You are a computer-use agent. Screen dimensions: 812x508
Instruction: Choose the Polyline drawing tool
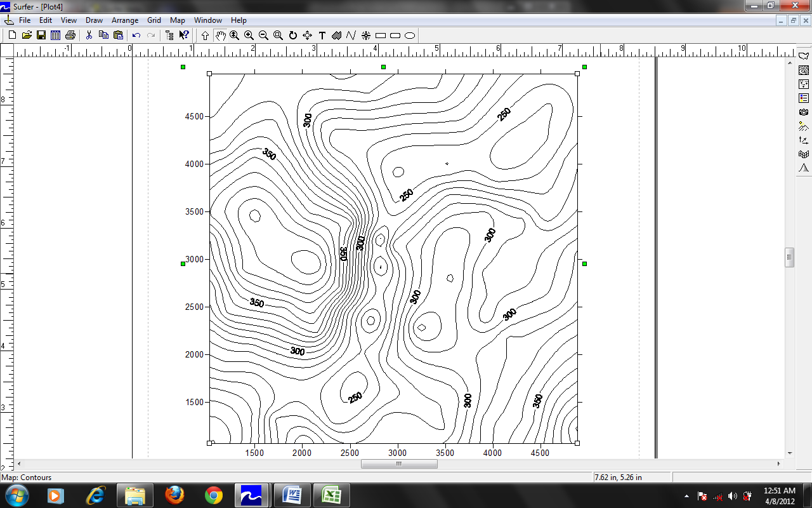[x=351, y=36]
